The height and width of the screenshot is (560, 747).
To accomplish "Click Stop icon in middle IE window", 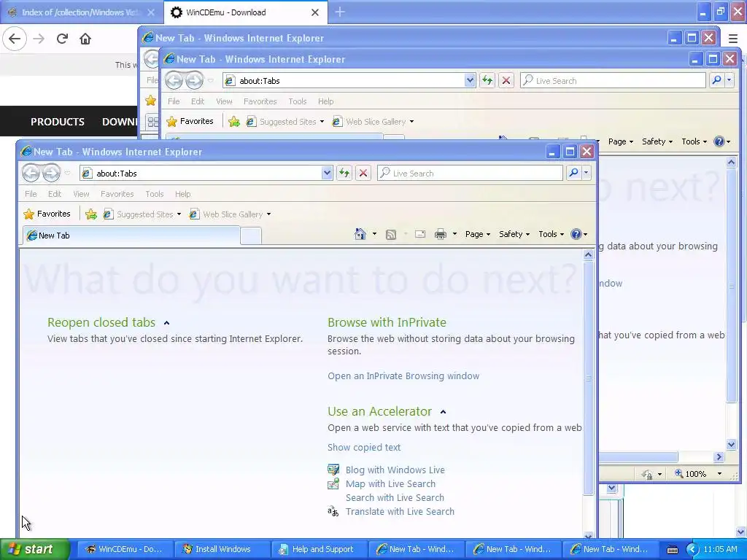I will coord(506,80).
